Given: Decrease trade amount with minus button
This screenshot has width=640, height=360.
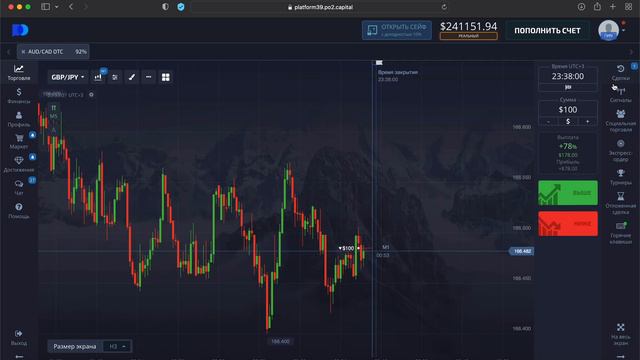Looking at the screenshot, I should click(x=548, y=122).
